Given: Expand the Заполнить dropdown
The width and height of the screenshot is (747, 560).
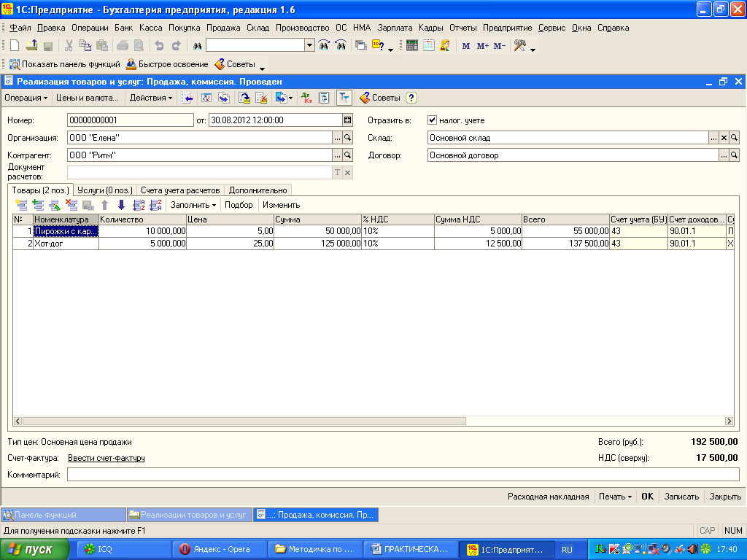Looking at the screenshot, I should (193, 205).
